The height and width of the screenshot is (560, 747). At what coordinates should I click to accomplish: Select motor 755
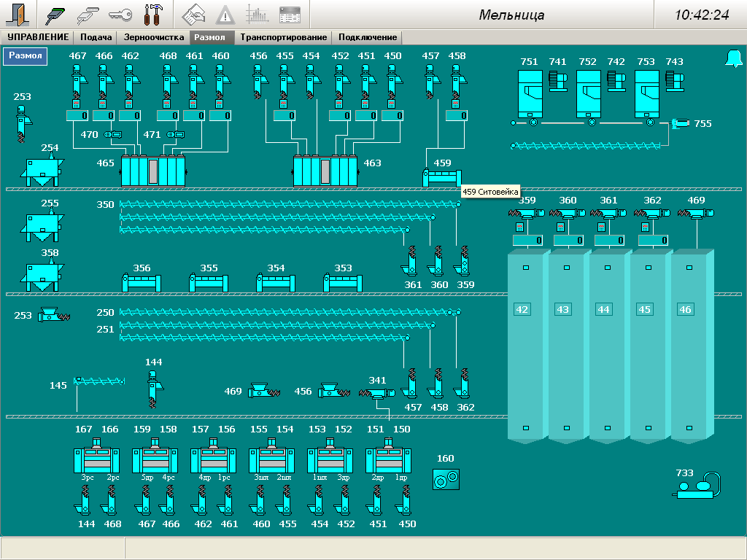pos(680,124)
